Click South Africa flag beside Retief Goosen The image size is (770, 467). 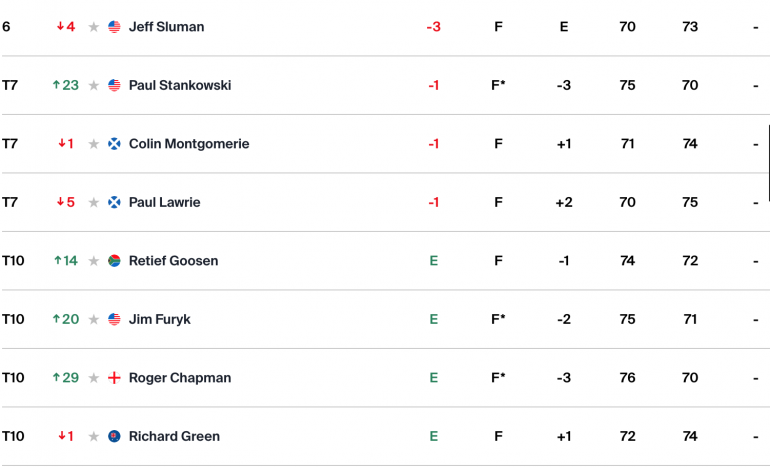coord(114,260)
